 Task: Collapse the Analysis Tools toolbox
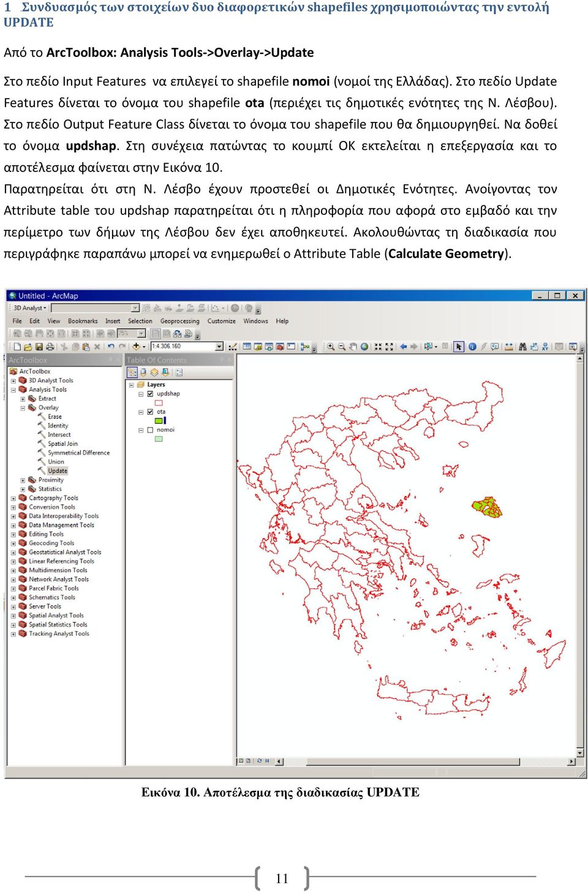pyautogui.click(x=13, y=390)
